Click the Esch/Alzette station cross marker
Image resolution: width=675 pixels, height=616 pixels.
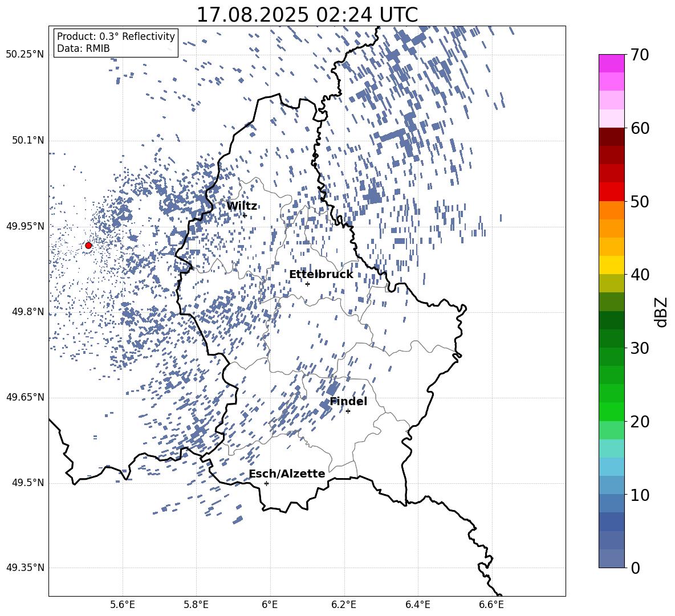[x=266, y=483]
